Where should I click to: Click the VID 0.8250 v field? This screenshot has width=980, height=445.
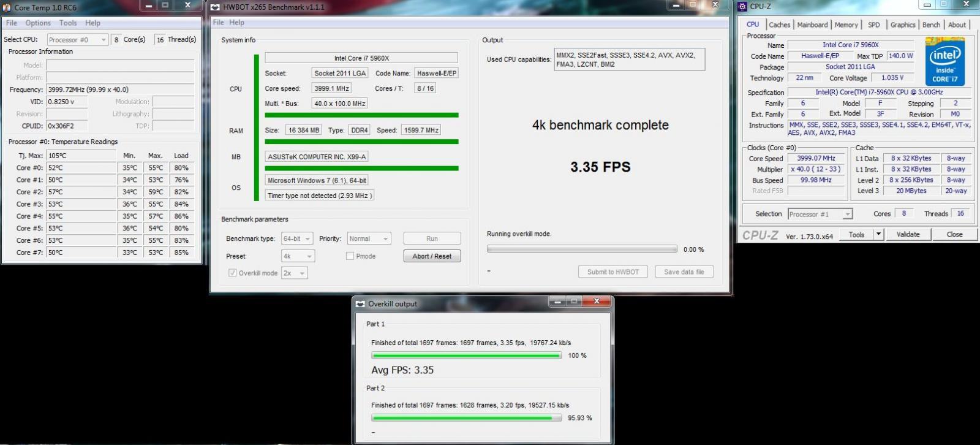click(67, 102)
